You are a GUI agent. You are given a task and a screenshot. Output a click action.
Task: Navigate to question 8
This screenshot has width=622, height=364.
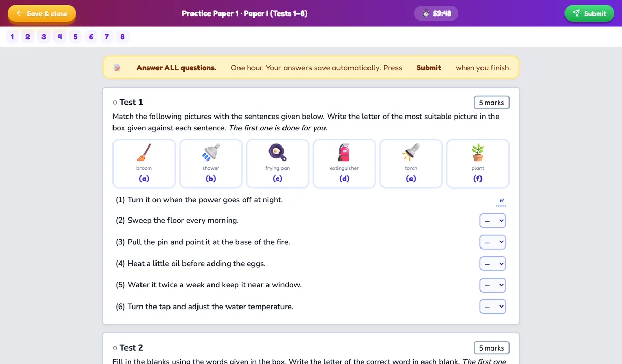(x=122, y=37)
